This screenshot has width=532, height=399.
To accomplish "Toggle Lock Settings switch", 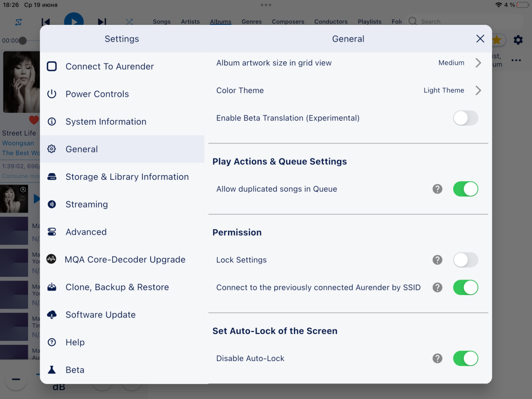I will 465,260.
